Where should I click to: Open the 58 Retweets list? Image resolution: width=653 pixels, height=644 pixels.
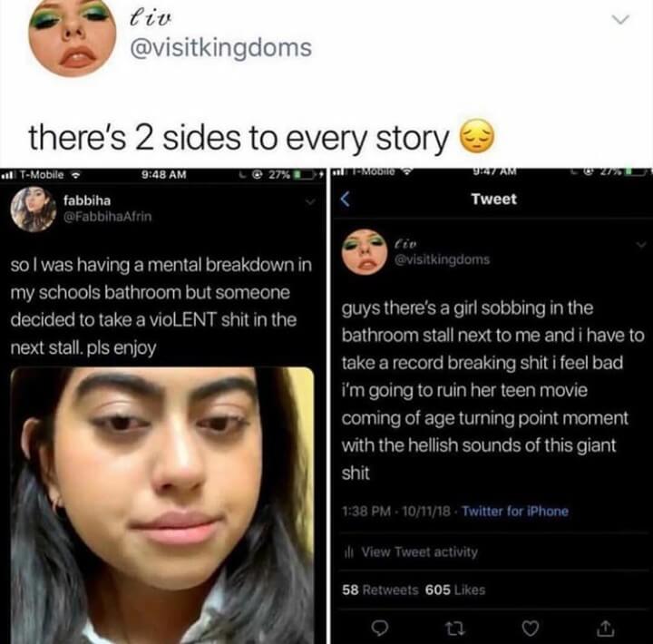coord(380,590)
